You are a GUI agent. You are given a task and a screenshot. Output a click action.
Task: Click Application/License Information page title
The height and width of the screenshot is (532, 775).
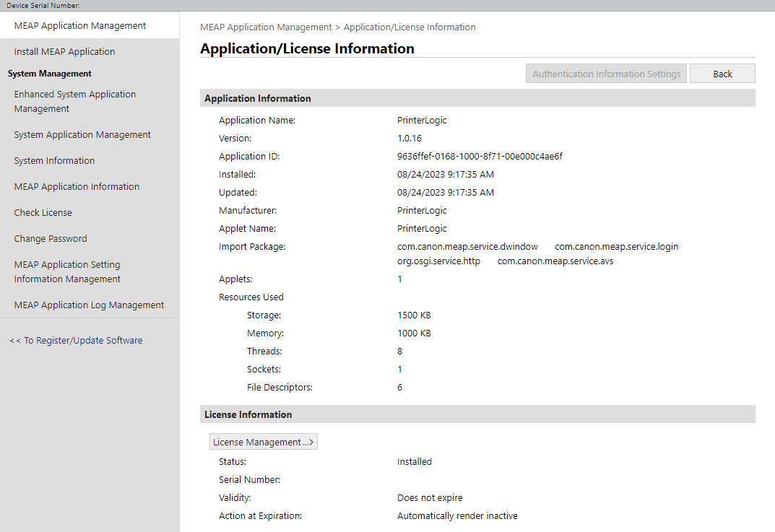click(307, 49)
